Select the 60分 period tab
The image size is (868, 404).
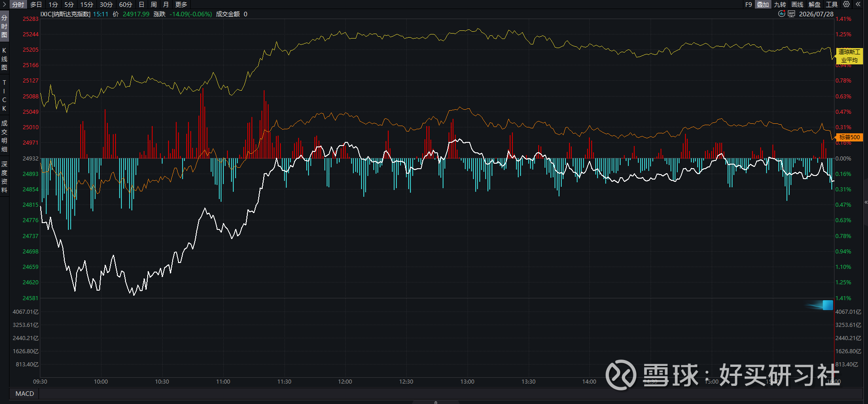tap(125, 4)
